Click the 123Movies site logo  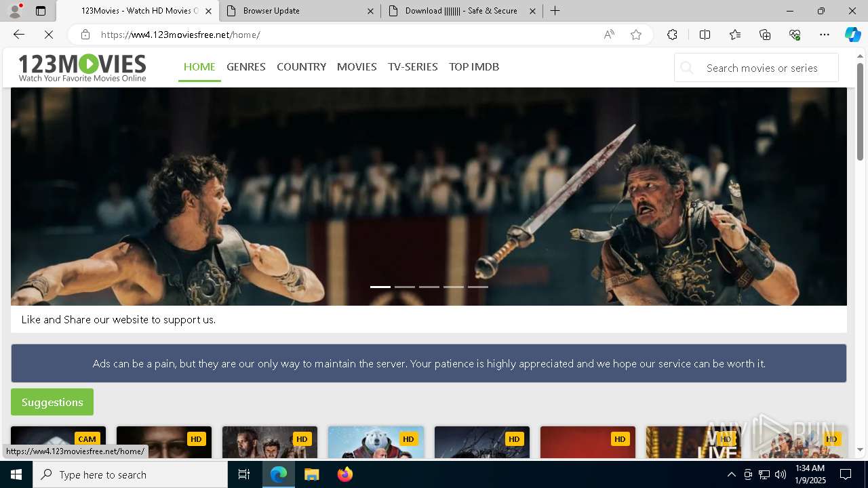tap(82, 68)
